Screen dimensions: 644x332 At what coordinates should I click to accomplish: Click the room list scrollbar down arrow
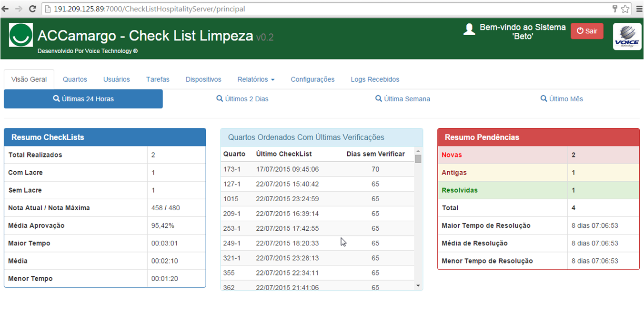pyautogui.click(x=418, y=286)
